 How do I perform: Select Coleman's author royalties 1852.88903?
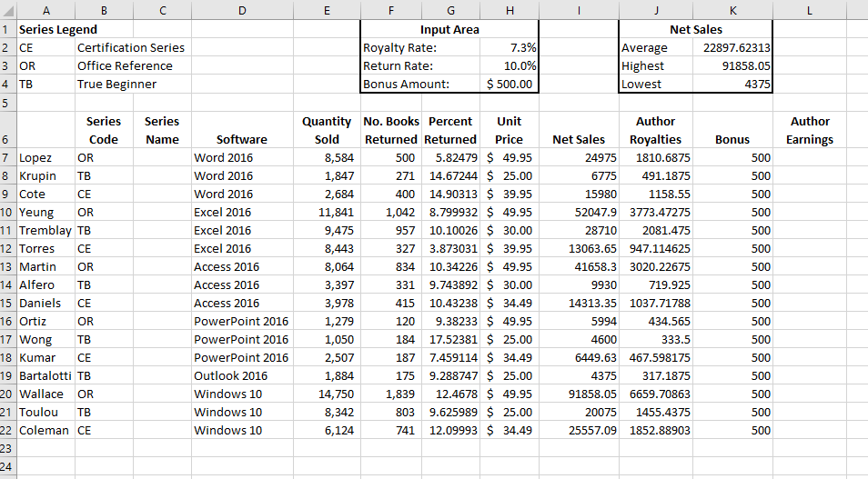pyautogui.click(x=655, y=430)
